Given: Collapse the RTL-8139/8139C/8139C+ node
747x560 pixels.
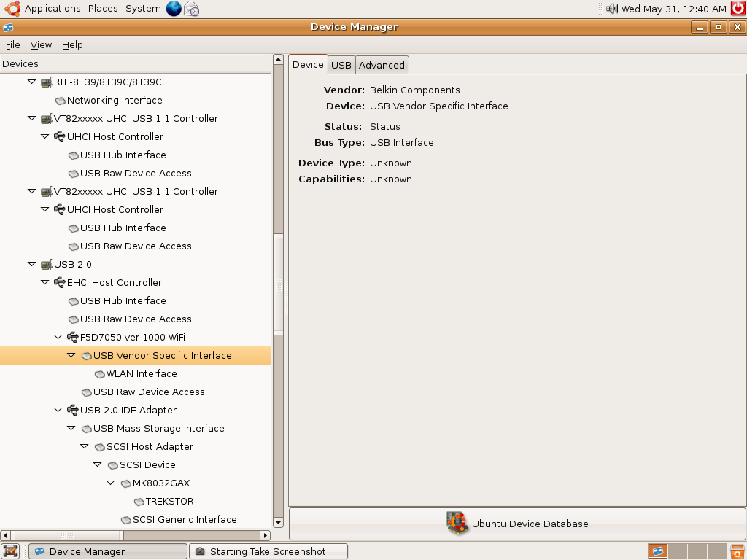Looking at the screenshot, I should [32, 82].
